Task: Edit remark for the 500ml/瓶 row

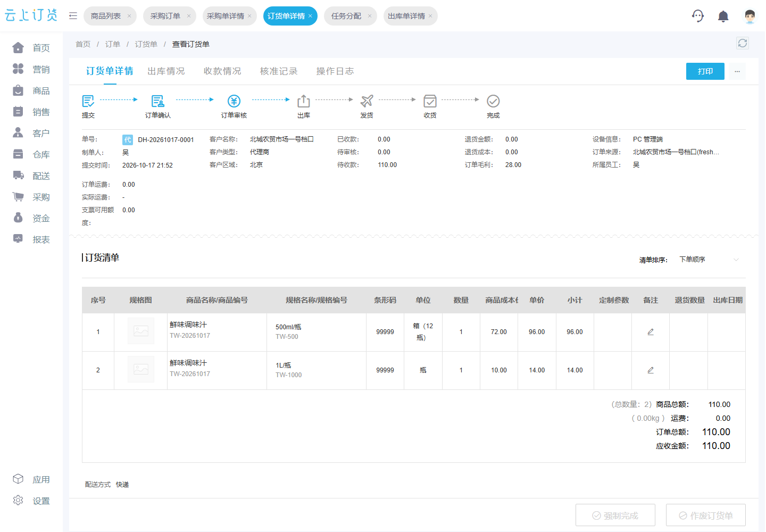Action: pyautogui.click(x=651, y=332)
